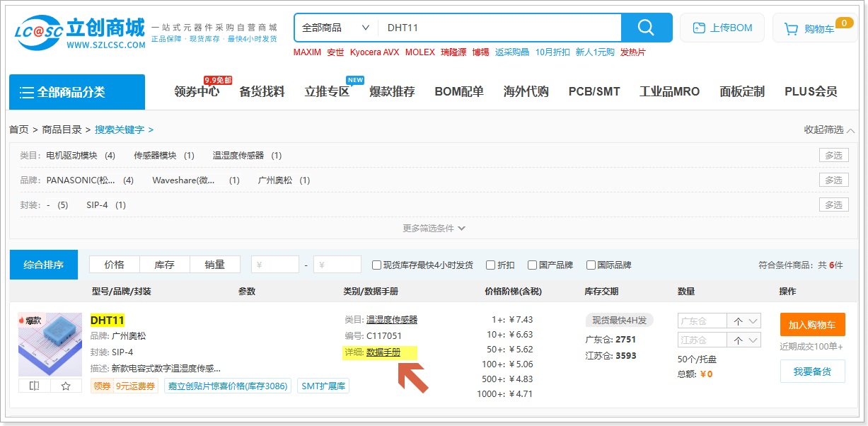The image size is (868, 426).
Task: Open the 全部商品 search category dropdown
Action: (336, 28)
